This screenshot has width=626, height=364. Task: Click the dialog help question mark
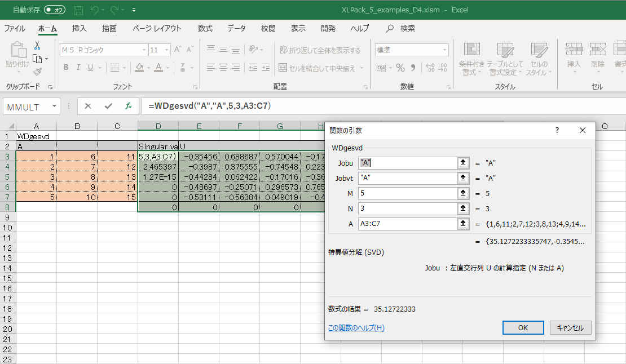pyautogui.click(x=557, y=130)
